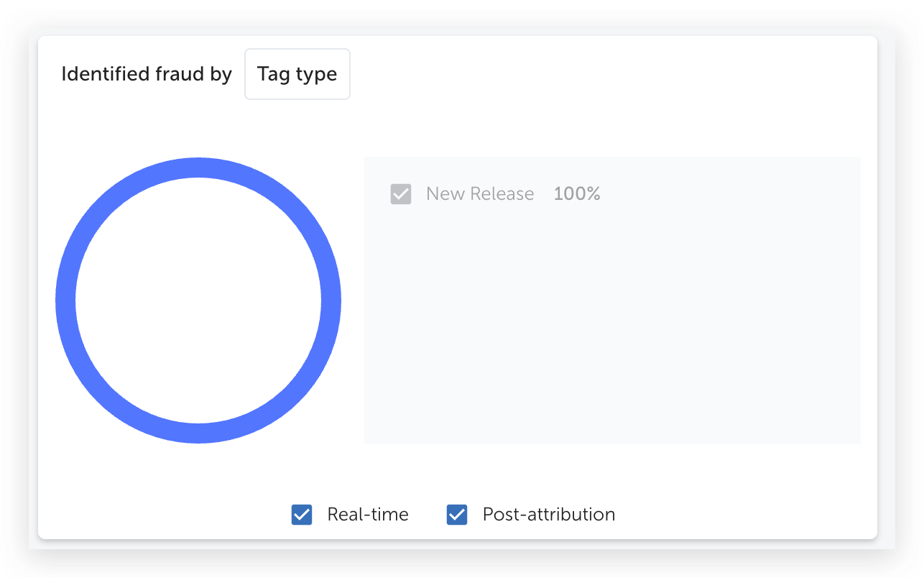Screen dimensions: 924x578
Task: Click the blue donut chart ring
Action: point(198,167)
